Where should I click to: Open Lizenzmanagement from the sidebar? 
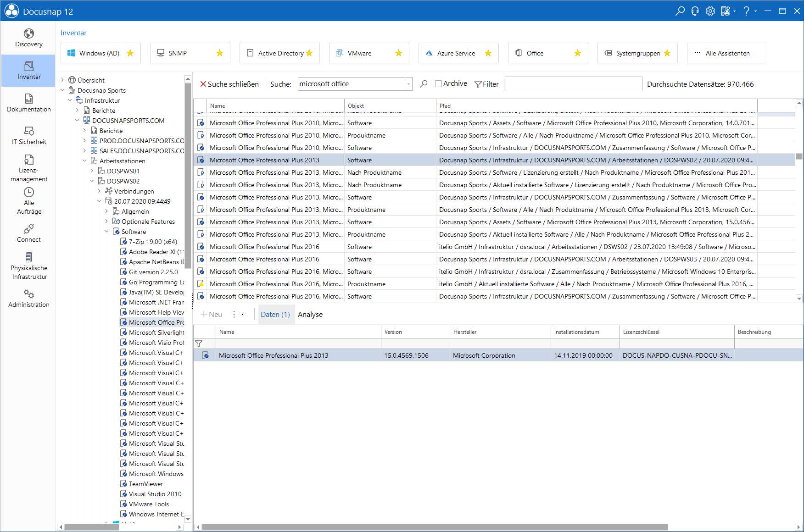[x=28, y=168]
